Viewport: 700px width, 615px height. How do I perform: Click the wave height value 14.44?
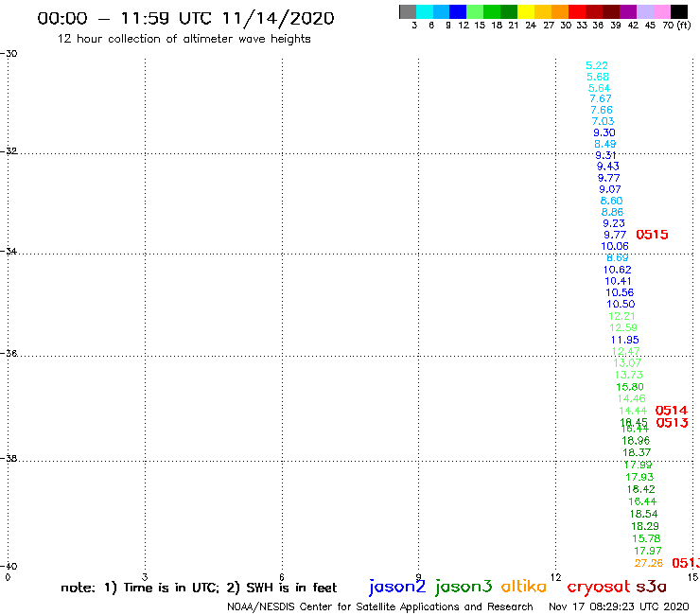633,411
